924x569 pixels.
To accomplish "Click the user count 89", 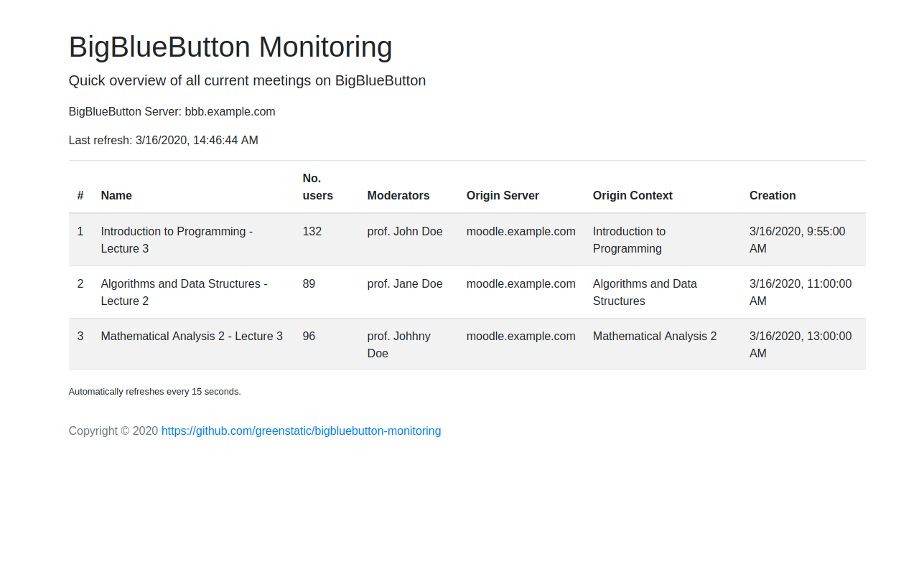I will 309,284.
